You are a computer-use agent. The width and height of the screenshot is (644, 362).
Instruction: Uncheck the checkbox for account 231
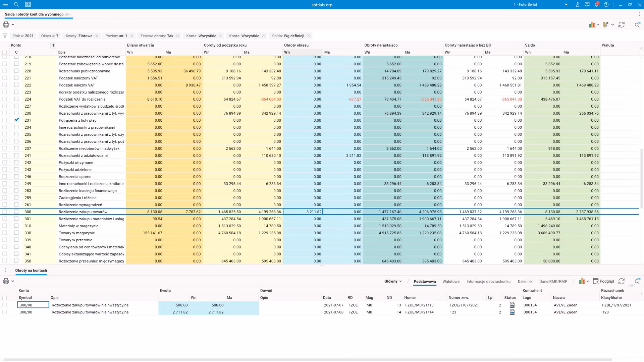[16, 120]
